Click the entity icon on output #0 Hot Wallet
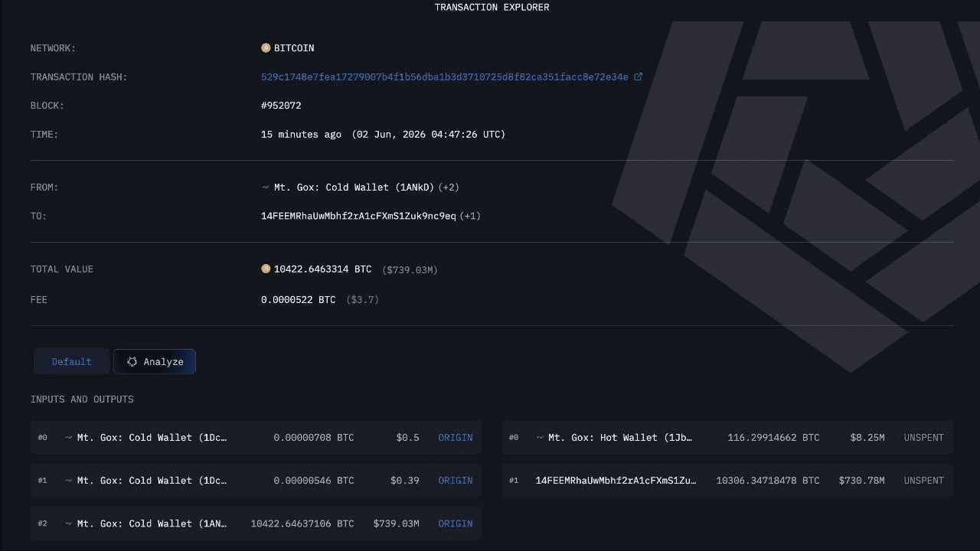This screenshot has width=980, height=551. click(540, 438)
